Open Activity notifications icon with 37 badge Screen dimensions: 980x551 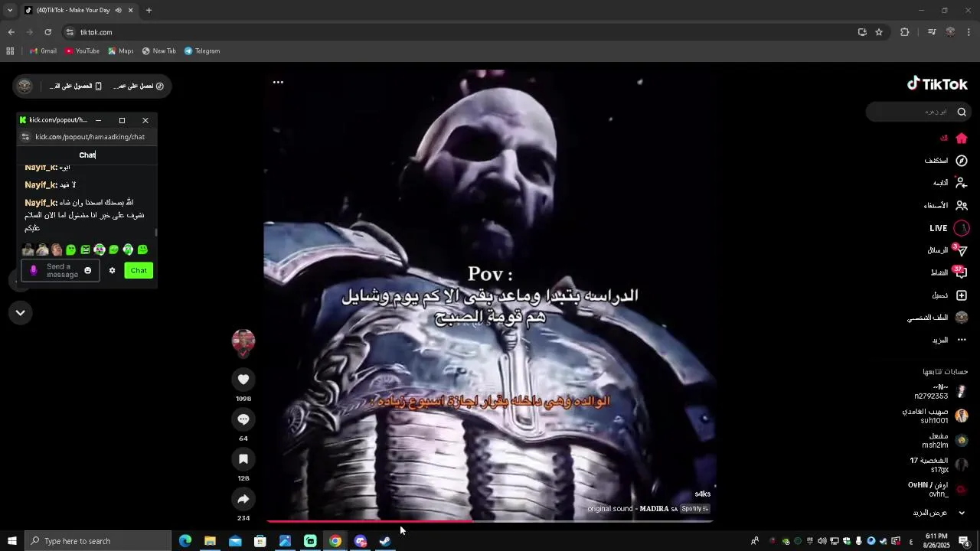click(x=961, y=272)
